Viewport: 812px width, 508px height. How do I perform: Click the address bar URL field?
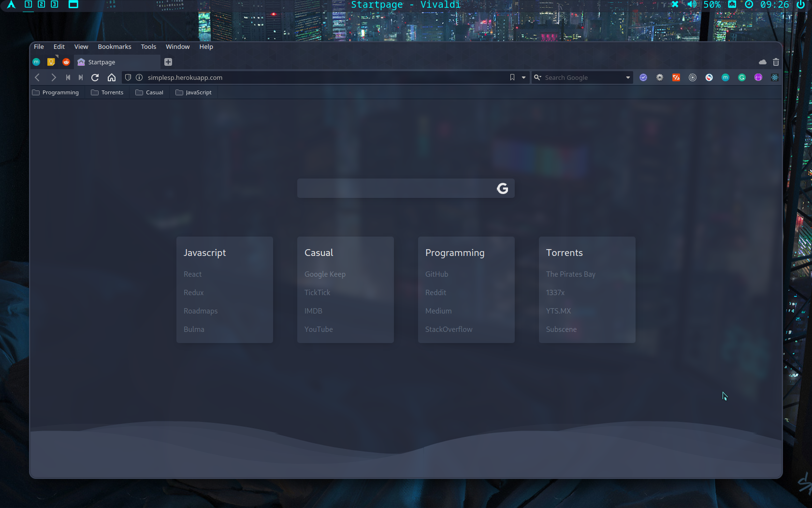pyautogui.click(x=326, y=77)
